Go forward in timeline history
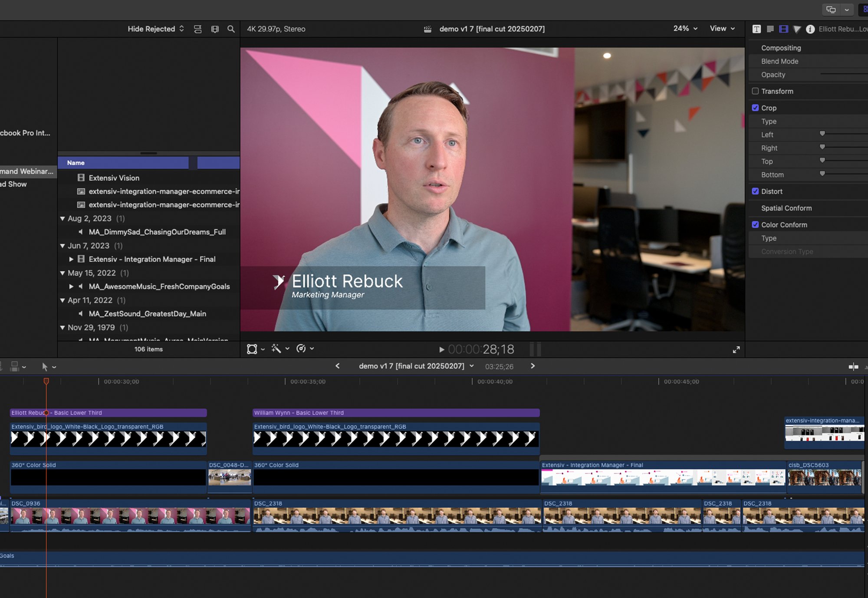Viewport: 868px width, 598px height. point(533,366)
